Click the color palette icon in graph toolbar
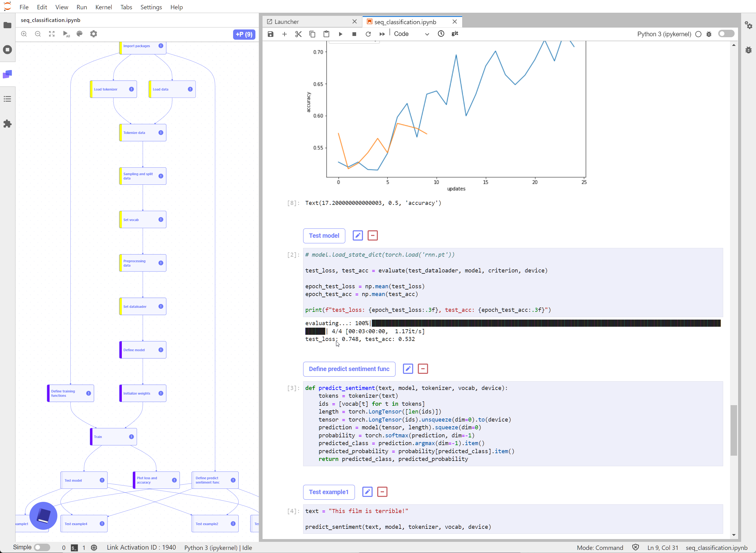Screen dimensions: 756x553 tap(79, 34)
